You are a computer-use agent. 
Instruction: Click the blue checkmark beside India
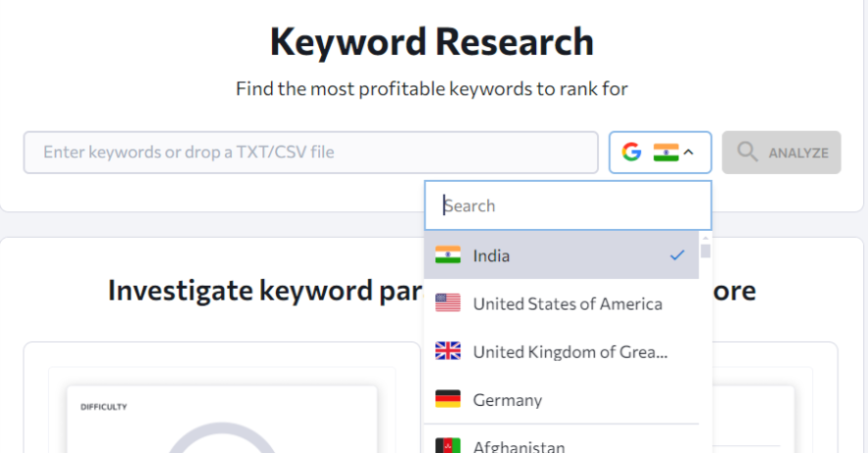coord(677,255)
